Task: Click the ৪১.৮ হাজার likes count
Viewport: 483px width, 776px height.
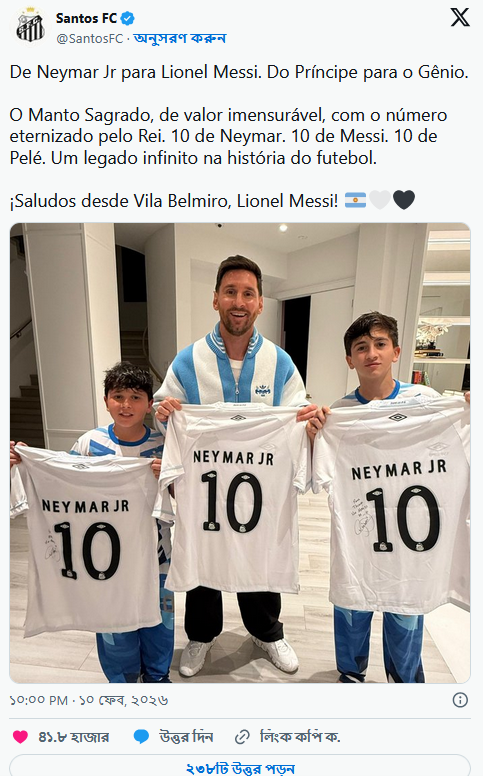Action: (73, 737)
